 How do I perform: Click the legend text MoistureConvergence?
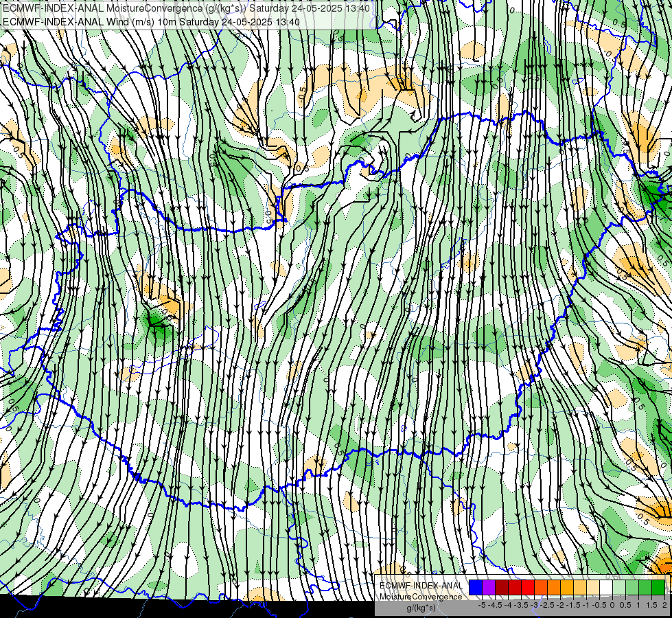click(421, 597)
